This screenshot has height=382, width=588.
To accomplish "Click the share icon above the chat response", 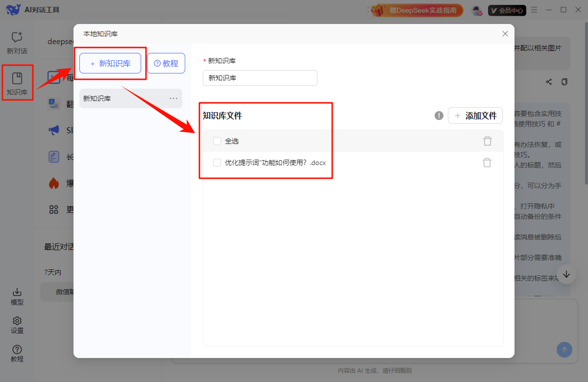I will (x=548, y=82).
